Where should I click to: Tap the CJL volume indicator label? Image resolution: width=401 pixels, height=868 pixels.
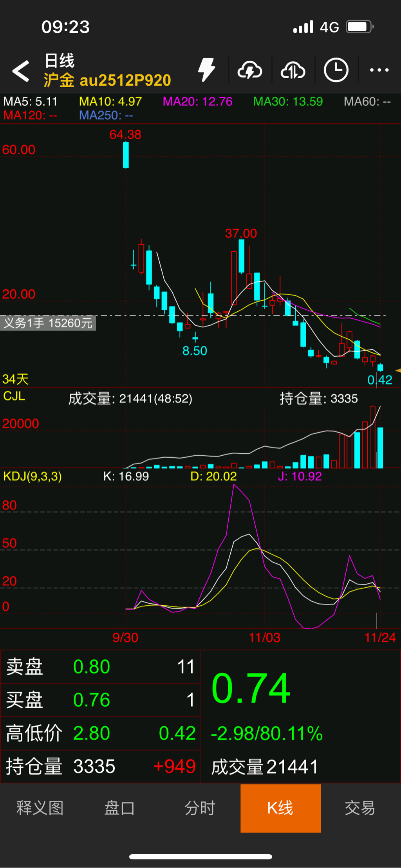coord(14,396)
